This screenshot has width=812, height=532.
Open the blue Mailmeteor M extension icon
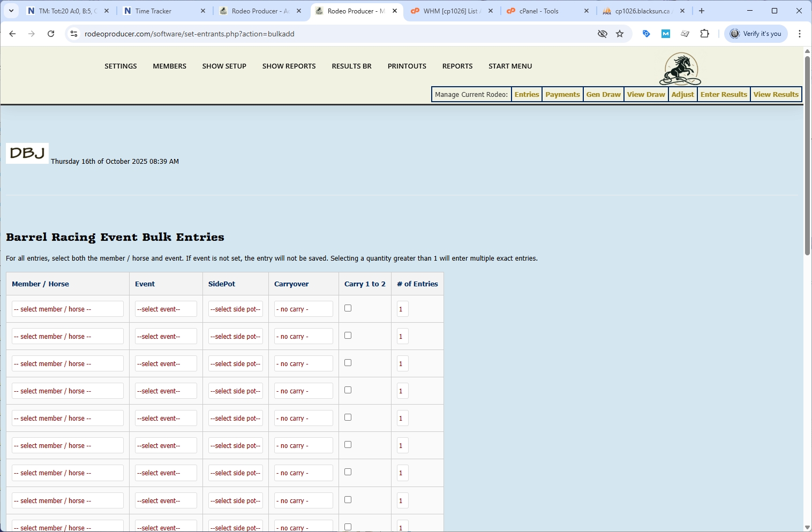click(665, 34)
